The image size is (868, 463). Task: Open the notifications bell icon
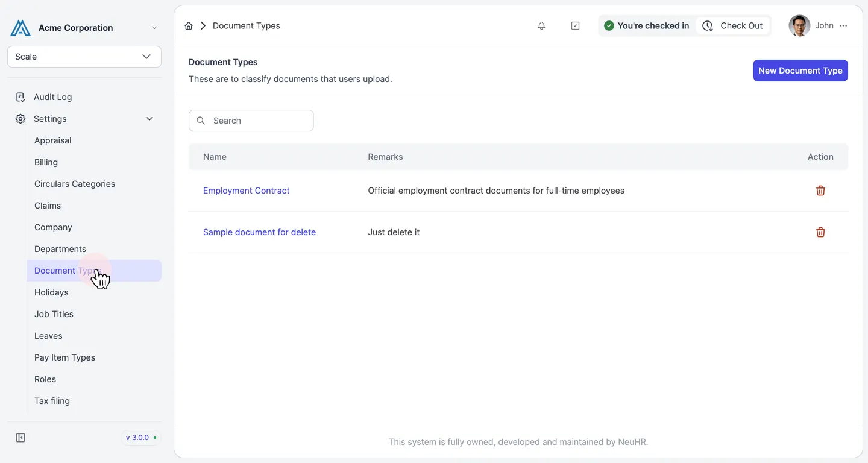541,26
